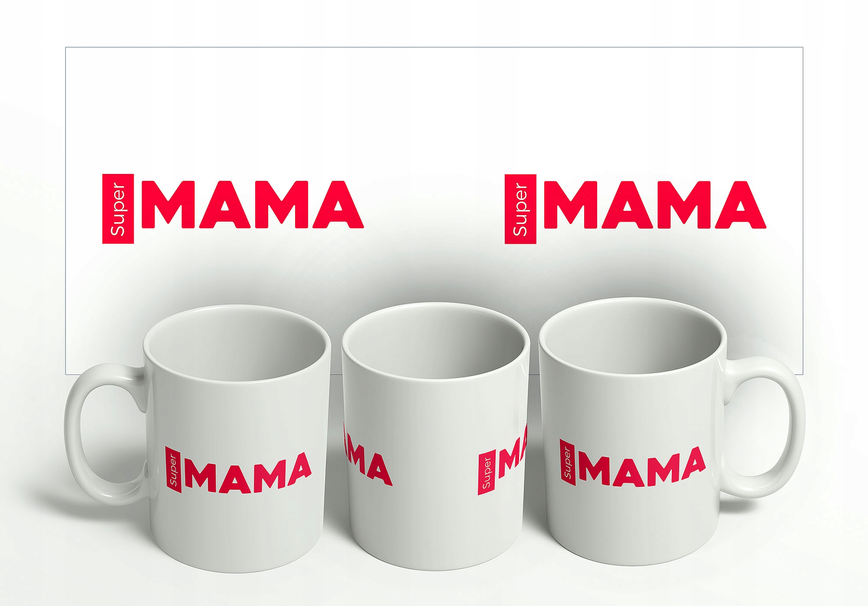Viewport: 868px width, 606px height.
Task: Click the MAMA text on left template logo
Action: click(x=253, y=205)
